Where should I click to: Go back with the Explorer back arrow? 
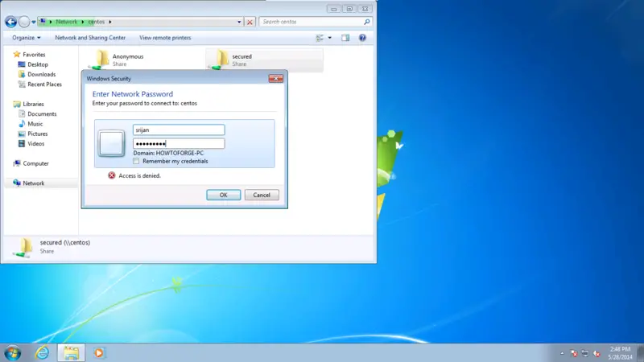click(x=11, y=22)
